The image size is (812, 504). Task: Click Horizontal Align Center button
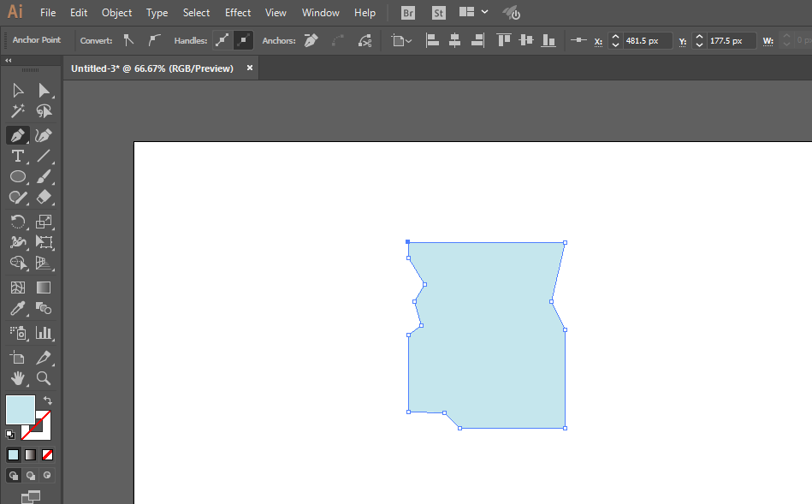click(x=454, y=40)
